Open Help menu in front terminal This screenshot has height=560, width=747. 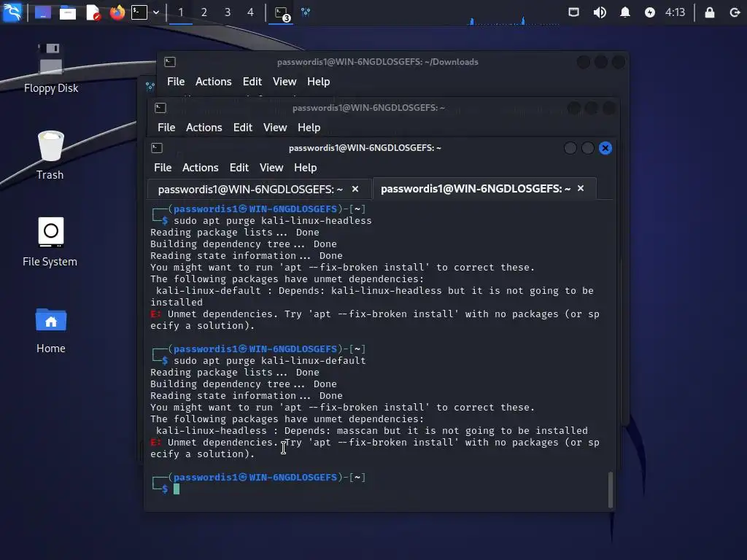[306, 168]
